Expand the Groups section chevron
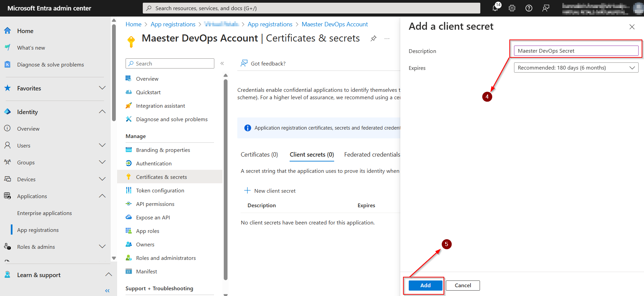 (x=102, y=162)
